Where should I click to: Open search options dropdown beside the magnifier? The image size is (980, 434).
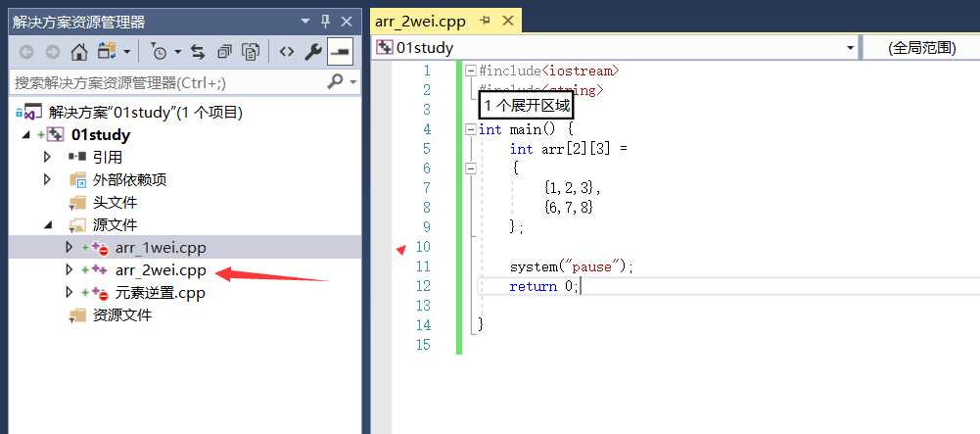tap(353, 82)
